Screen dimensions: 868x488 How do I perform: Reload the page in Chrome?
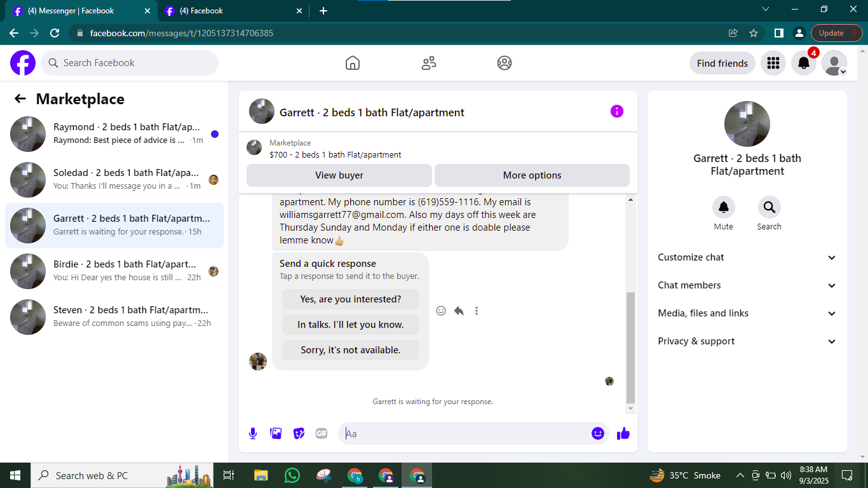55,33
